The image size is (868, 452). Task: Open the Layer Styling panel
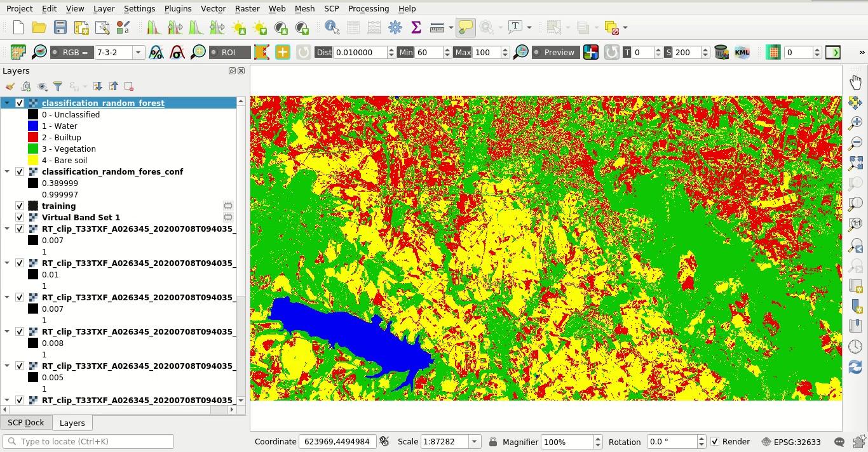(9, 86)
